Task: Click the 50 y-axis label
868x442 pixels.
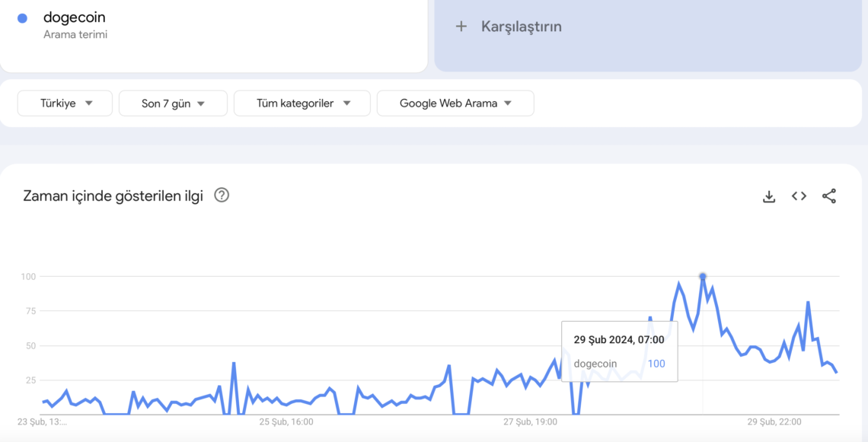Action: coord(31,345)
